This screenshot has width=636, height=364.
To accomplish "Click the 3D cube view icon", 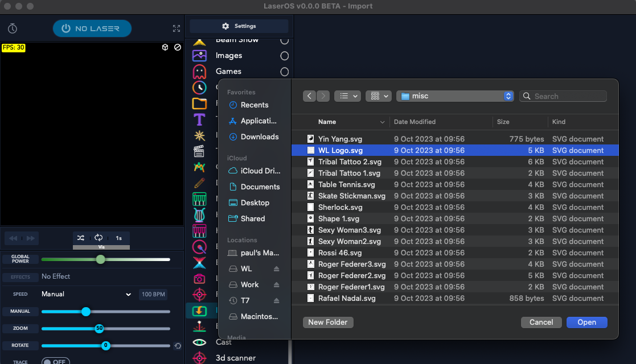I will (x=165, y=47).
